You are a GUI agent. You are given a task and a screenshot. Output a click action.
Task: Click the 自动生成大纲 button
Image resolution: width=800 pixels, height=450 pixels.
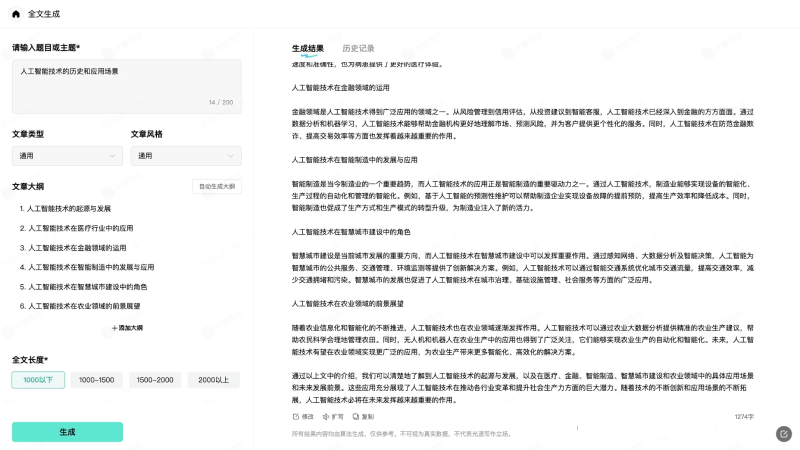216,186
